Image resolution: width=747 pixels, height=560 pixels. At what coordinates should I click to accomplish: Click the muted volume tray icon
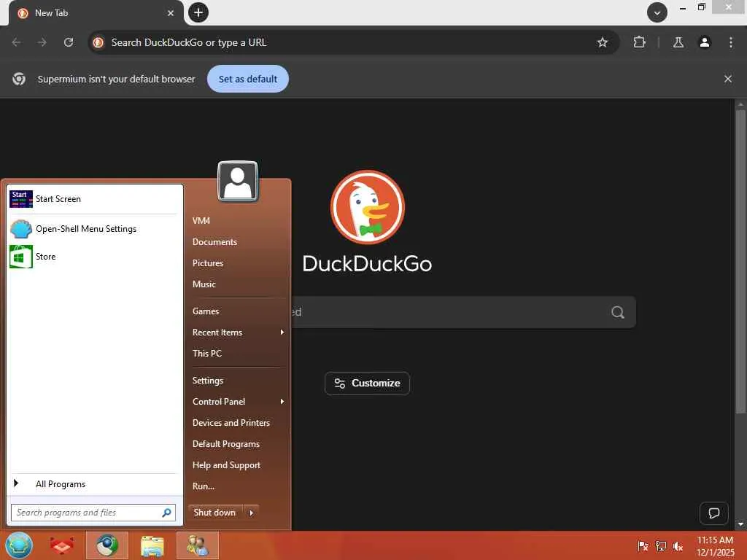click(x=678, y=546)
